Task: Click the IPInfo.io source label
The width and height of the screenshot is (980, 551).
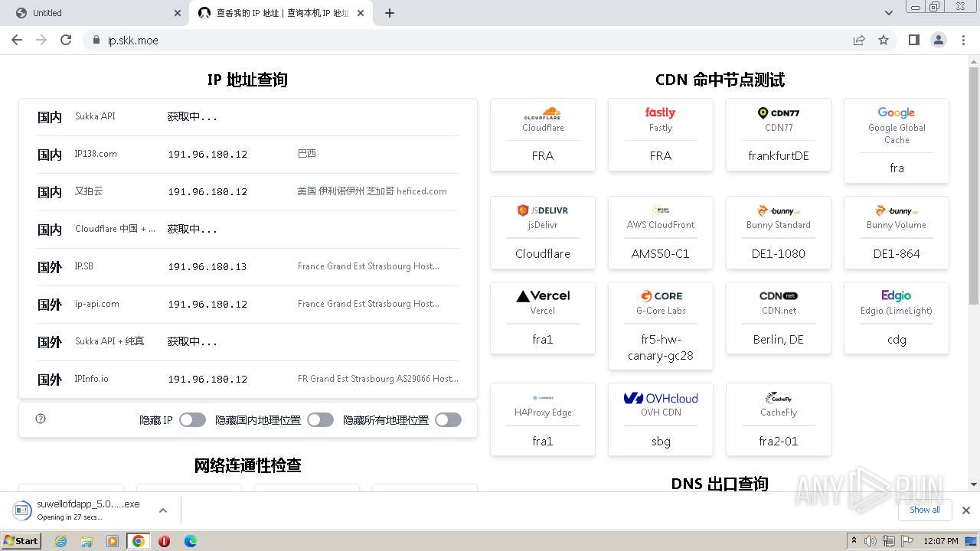Action: click(x=92, y=379)
